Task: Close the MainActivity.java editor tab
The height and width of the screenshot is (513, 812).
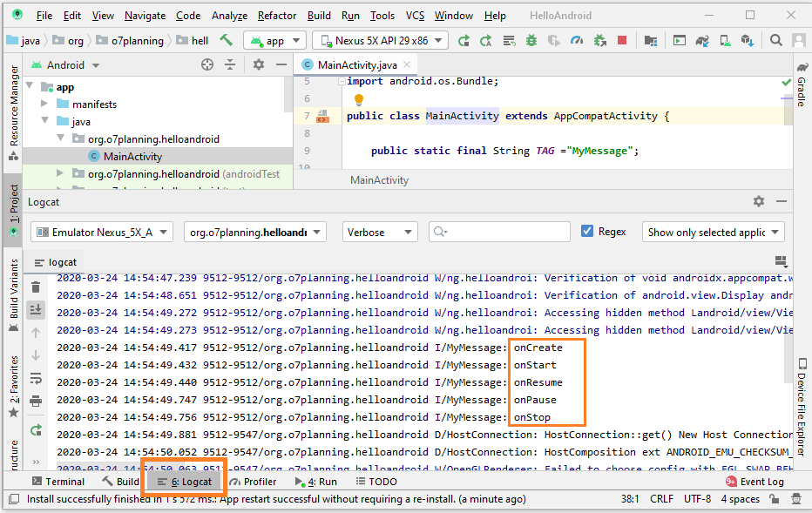Action: (x=407, y=64)
